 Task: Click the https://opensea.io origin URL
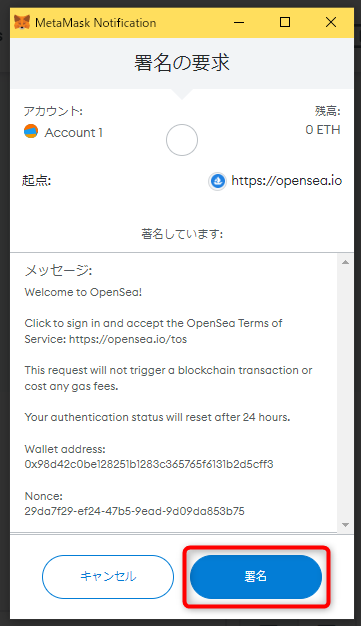[287, 181]
